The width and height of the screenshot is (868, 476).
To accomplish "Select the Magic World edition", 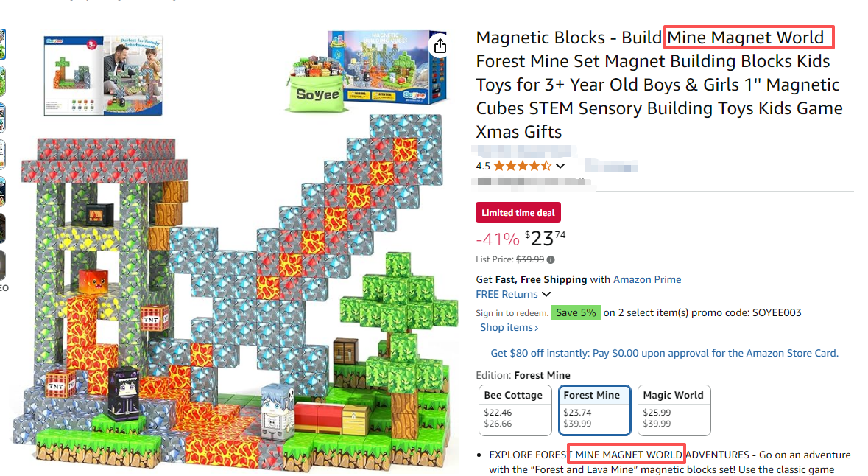I will pyautogui.click(x=674, y=410).
